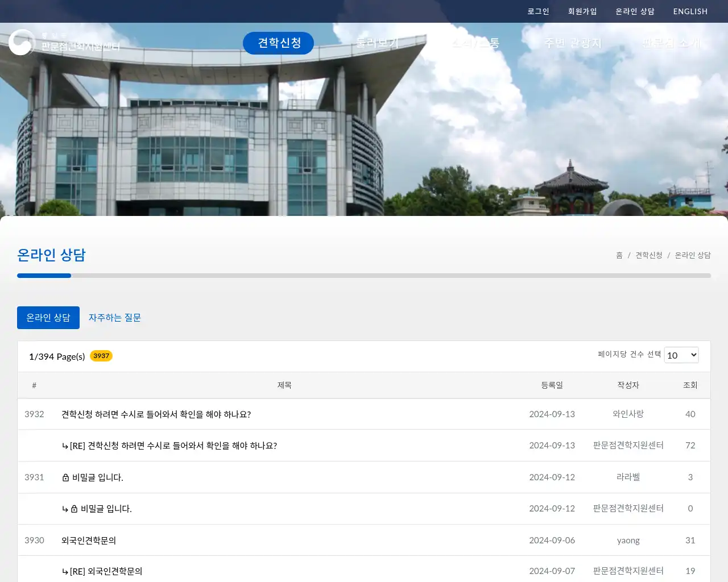Open the 소식/소통 main menu
The image size is (728, 582).
tap(475, 43)
